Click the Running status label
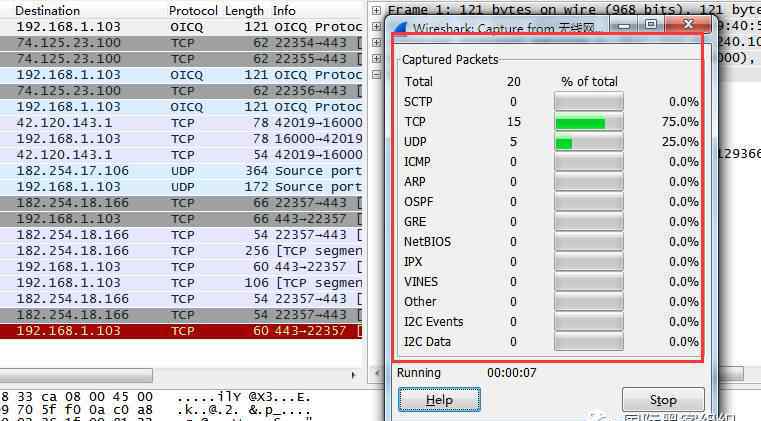The width and height of the screenshot is (761, 421). pos(419,373)
